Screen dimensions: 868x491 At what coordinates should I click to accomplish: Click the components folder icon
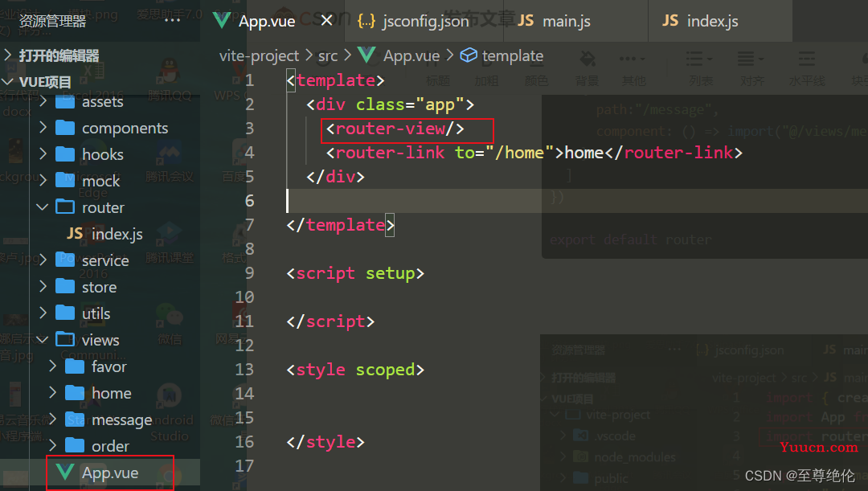[x=65, y=128]
